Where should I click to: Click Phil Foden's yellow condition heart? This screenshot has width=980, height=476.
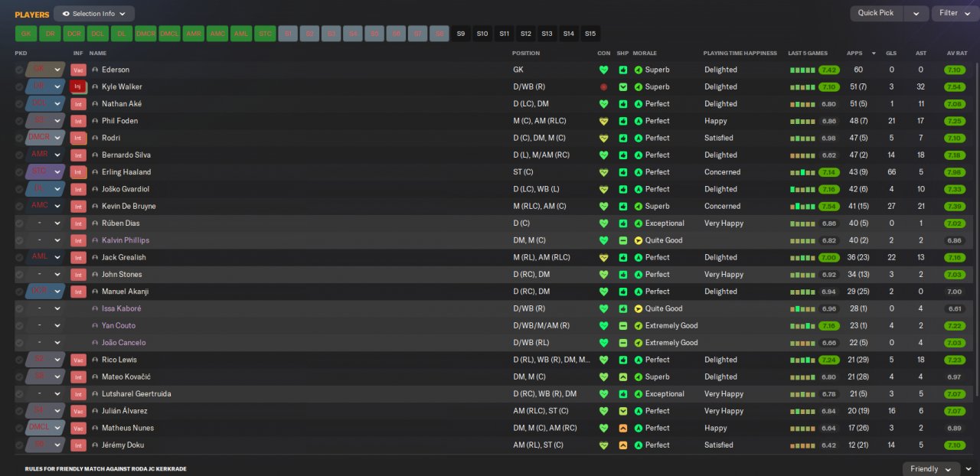coord(603,121)
